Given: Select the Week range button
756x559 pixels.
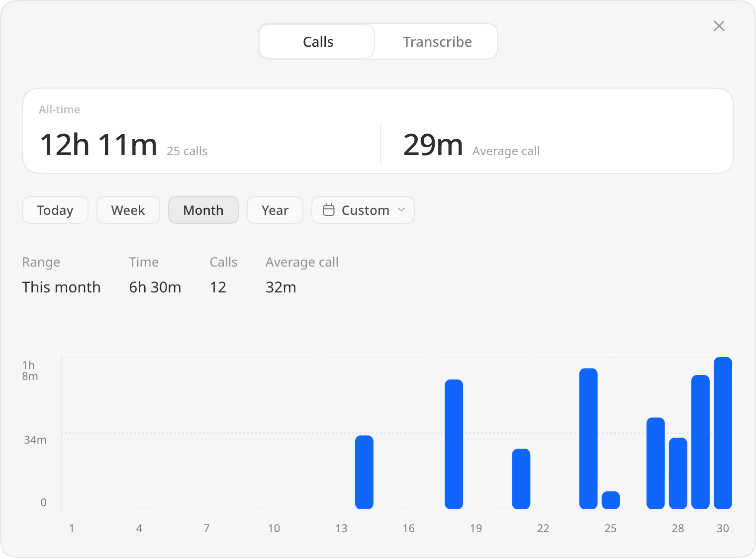Looking at the screenshot, I should tap(128, 210).
